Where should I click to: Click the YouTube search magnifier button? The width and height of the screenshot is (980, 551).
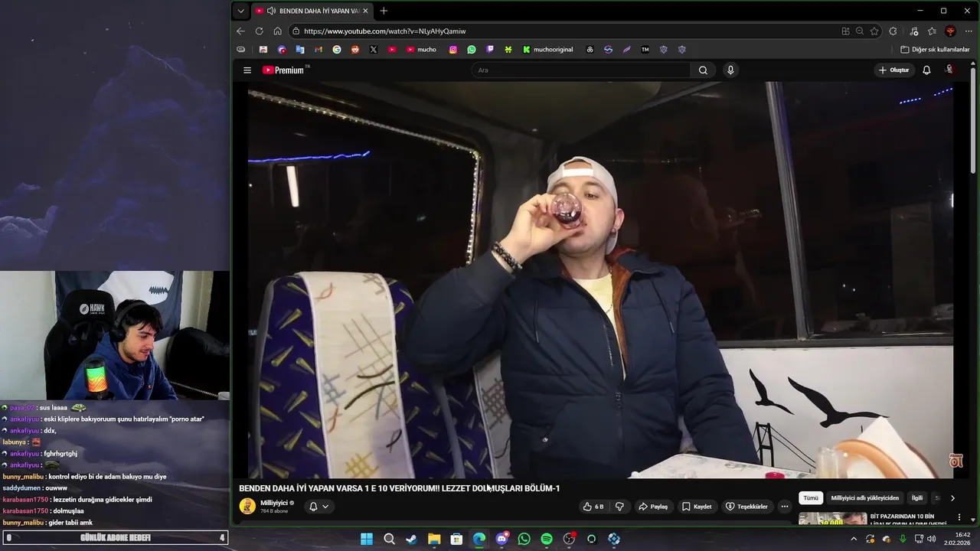703,70
